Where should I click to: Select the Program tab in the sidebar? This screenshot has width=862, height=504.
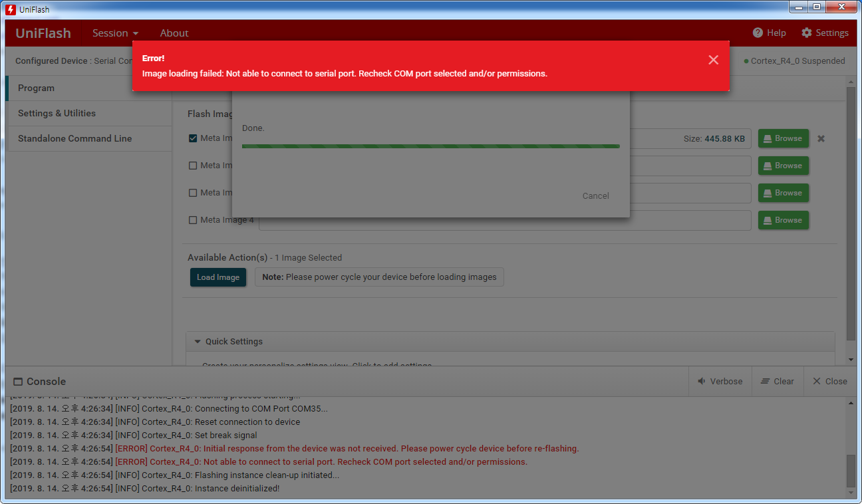point(88,88)
